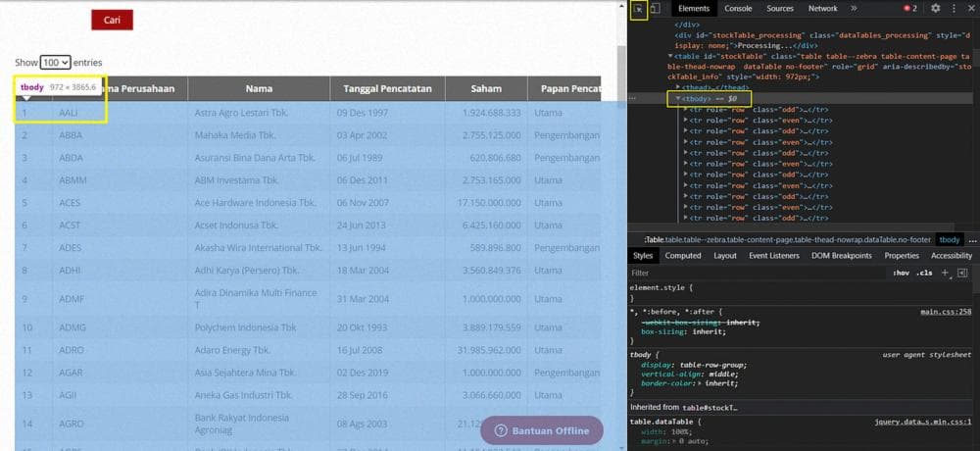Click display: table-row-group declaration
Image resolution: width=980 pixels, height=451 pixels.
[694, 365]
